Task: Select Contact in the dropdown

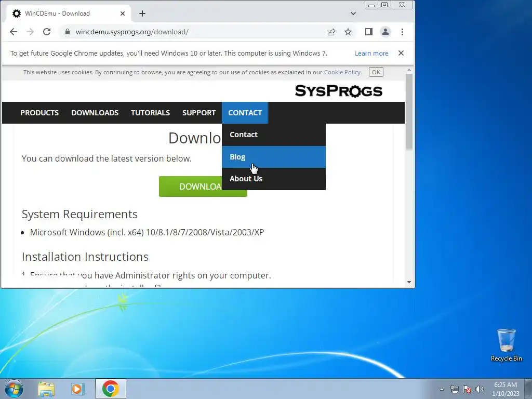Action: (273, 135)
